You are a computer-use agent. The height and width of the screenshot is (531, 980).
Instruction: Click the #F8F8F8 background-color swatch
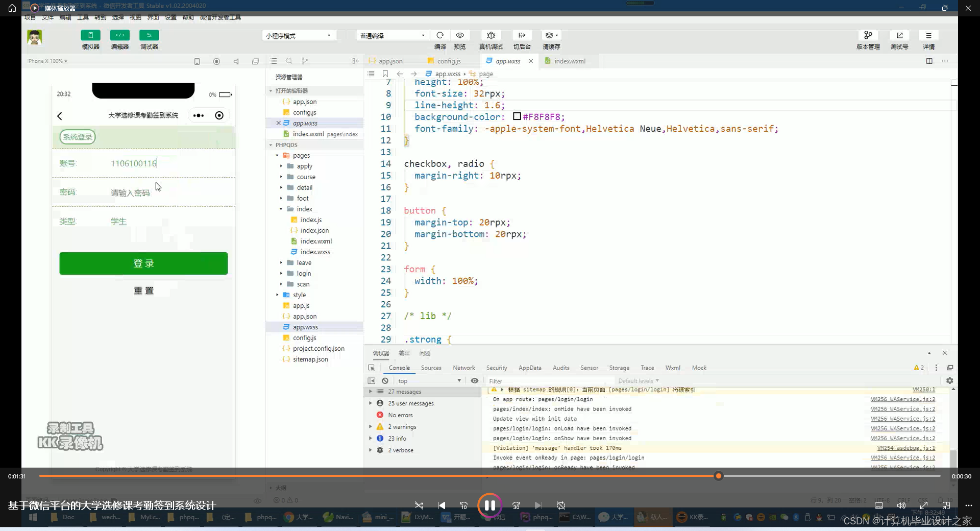[517, 116]
